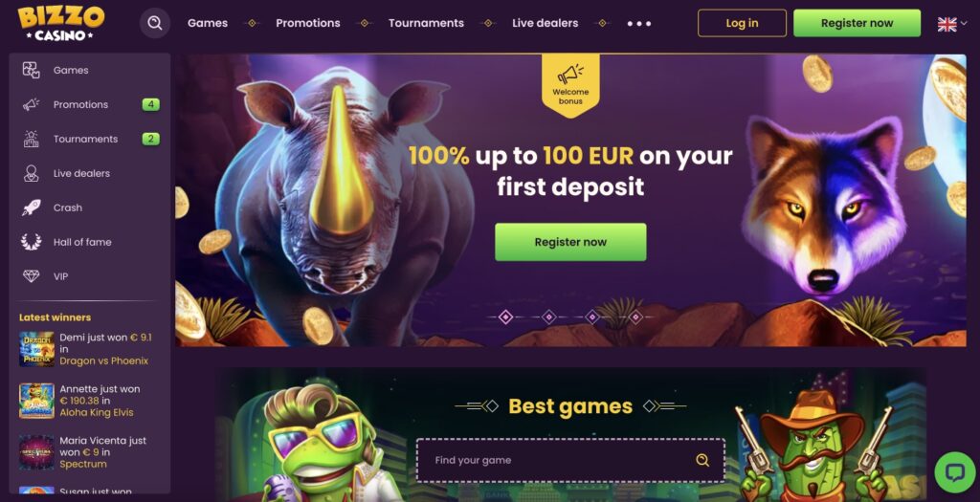Click the Games dice icon in sidebar
Image resolution: width=980 pixels, height=502 pixels.
(32, 70)
